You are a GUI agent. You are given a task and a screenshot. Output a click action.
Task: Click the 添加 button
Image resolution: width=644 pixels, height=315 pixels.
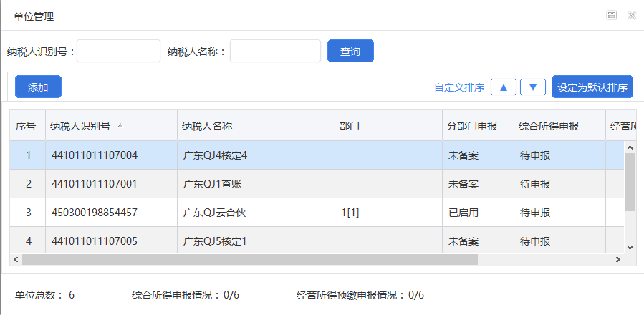pos(38,87)
